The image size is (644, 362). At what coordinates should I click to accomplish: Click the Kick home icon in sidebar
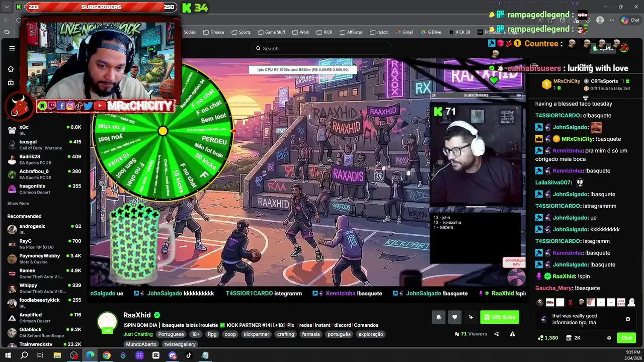(11, 69)
